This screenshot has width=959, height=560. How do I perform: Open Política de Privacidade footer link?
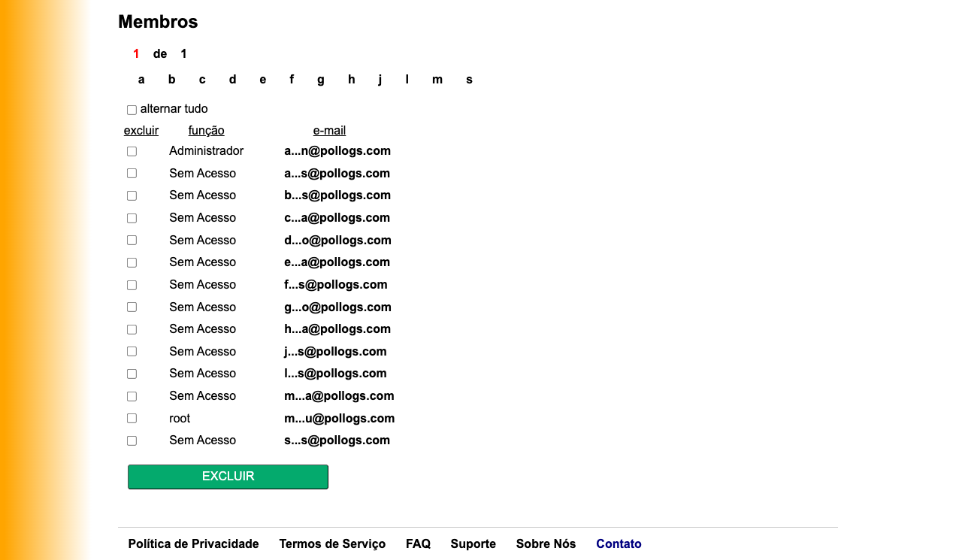(193, 544)
